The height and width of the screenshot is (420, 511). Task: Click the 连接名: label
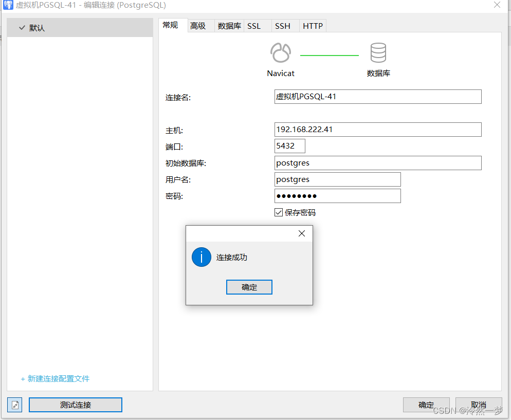pyautogui.click(x=178, y=98)
